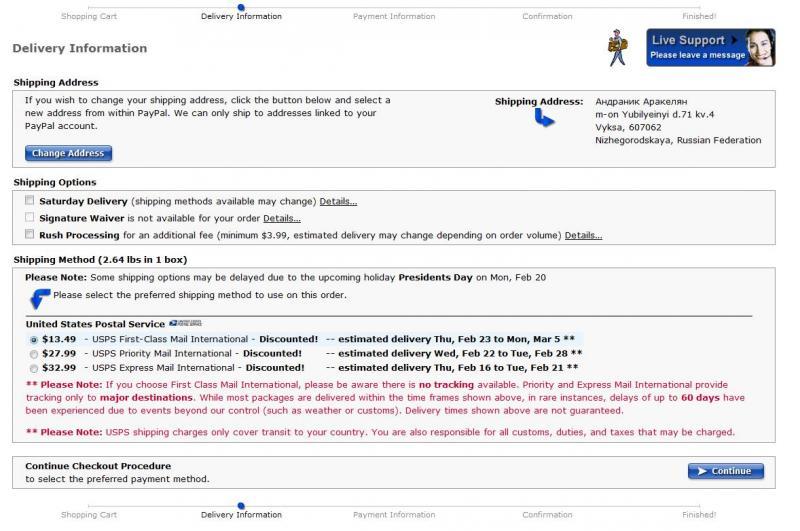This screenshot has width=800, height=531.
Task: Pick $32.99 Express Mail International
Action: pyautogui.click(x=34, y=368)
